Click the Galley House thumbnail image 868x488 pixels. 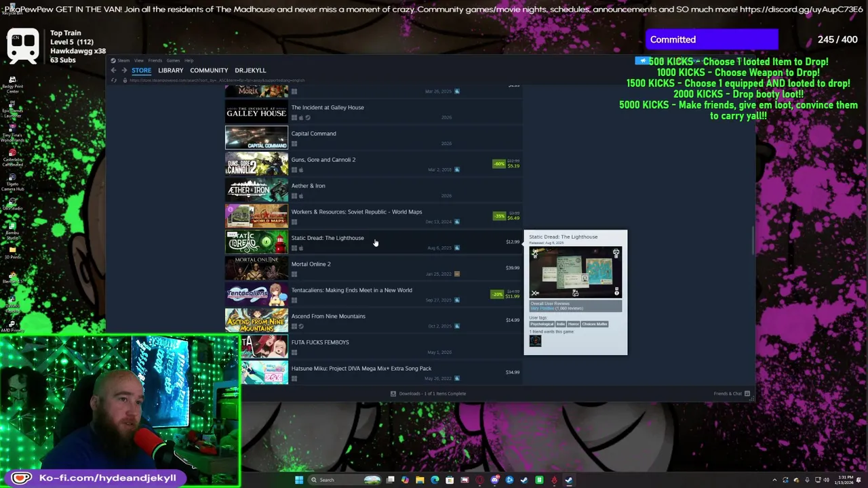coord(256,112)
